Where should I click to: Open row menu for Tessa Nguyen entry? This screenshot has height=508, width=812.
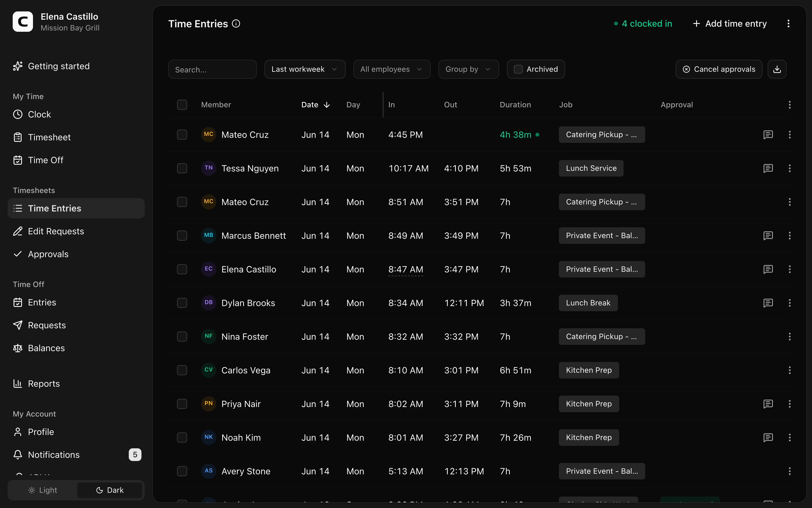(x=790, y=168)
